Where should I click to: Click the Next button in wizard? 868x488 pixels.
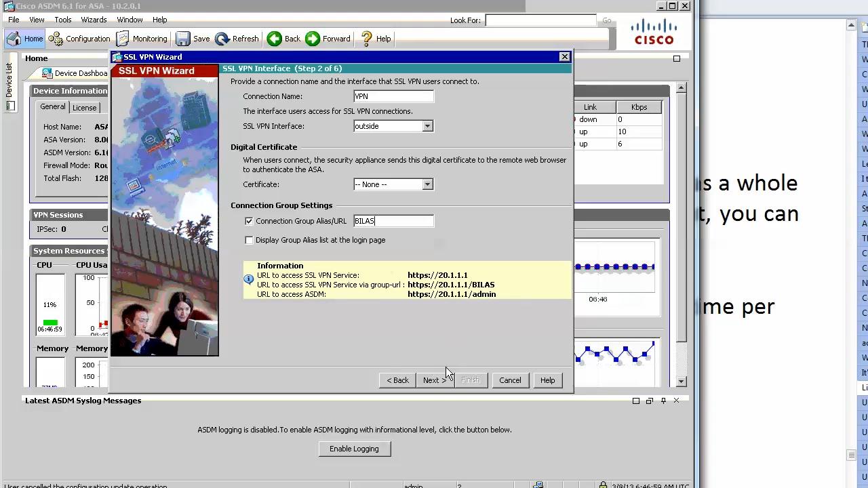click(435, 380)
